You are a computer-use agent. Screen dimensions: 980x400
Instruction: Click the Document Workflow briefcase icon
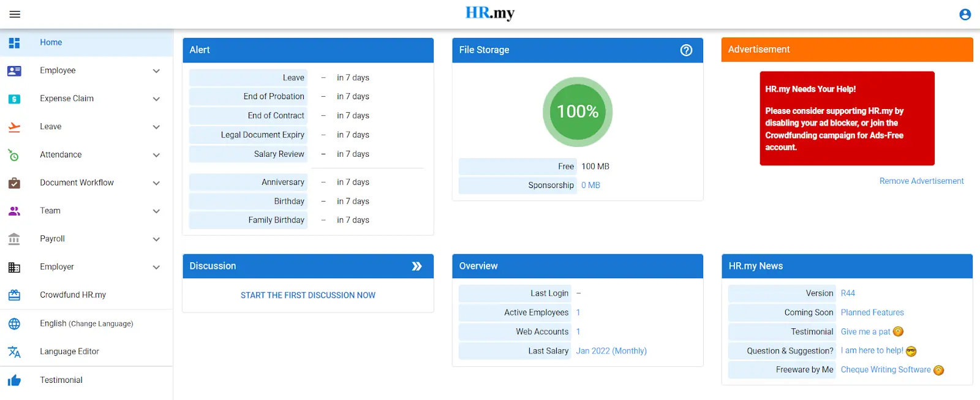[x=14, y=183]
